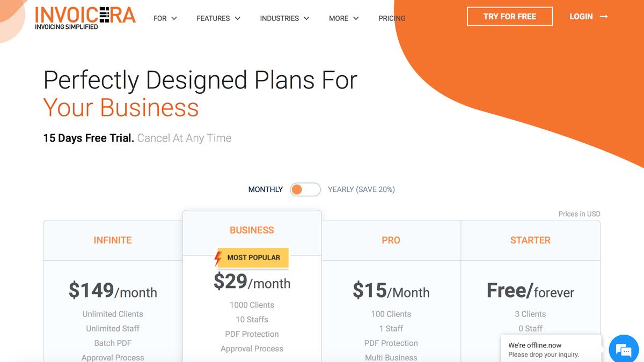Choose the Pro plan column heading
Screen dimensions: 644x362
391,240
